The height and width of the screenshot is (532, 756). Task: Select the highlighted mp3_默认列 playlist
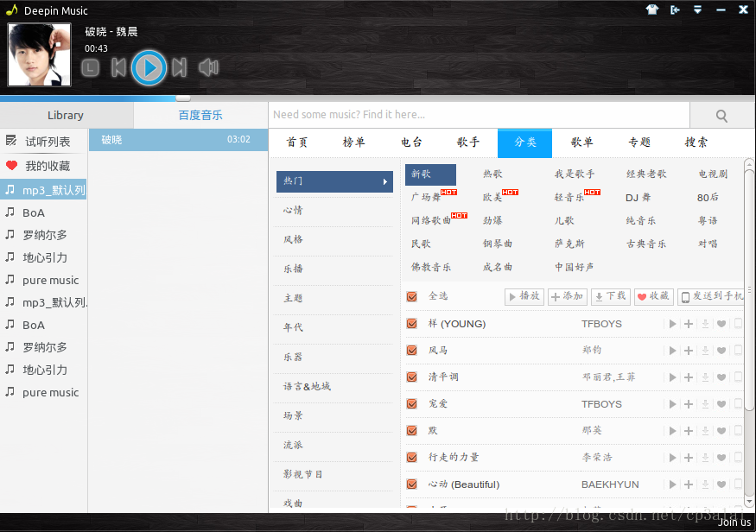[43, 190]
